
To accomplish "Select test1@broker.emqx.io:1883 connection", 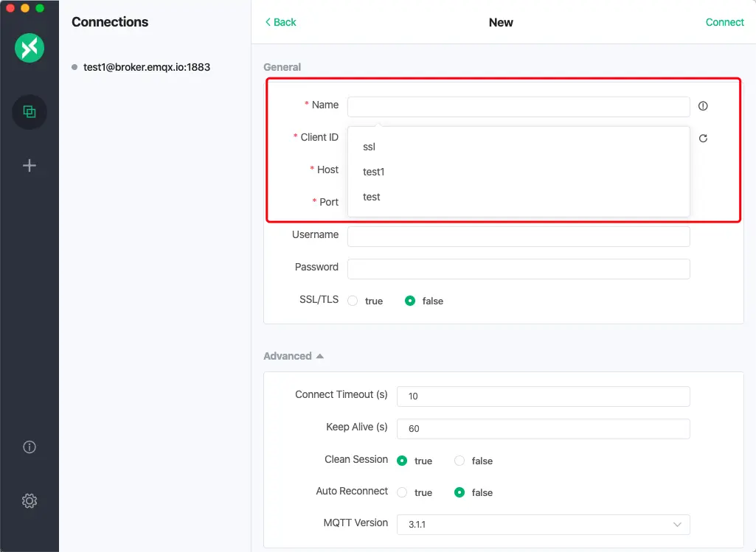I will (146, 67).
